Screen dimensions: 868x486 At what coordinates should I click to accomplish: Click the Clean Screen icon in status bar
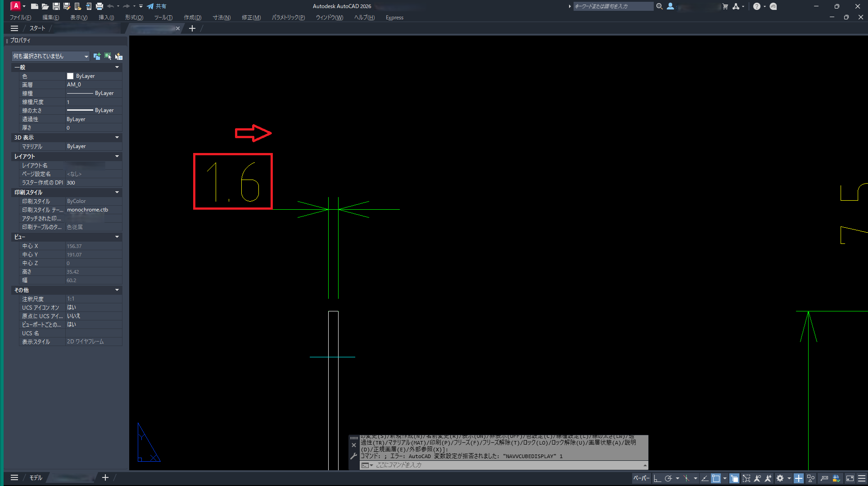click(850, 478)
